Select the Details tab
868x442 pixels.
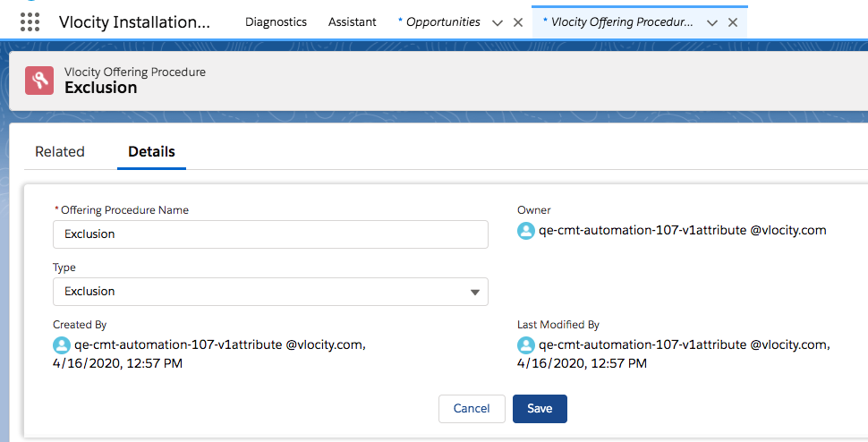[152, 151]
